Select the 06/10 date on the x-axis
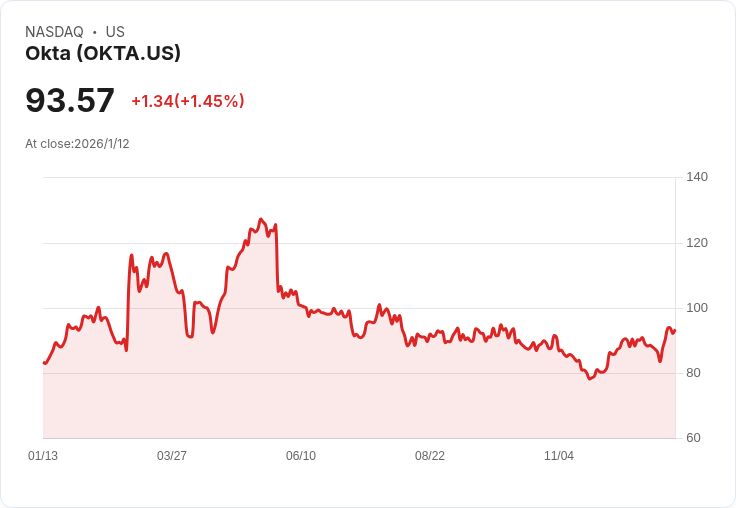 pos(301,456)
